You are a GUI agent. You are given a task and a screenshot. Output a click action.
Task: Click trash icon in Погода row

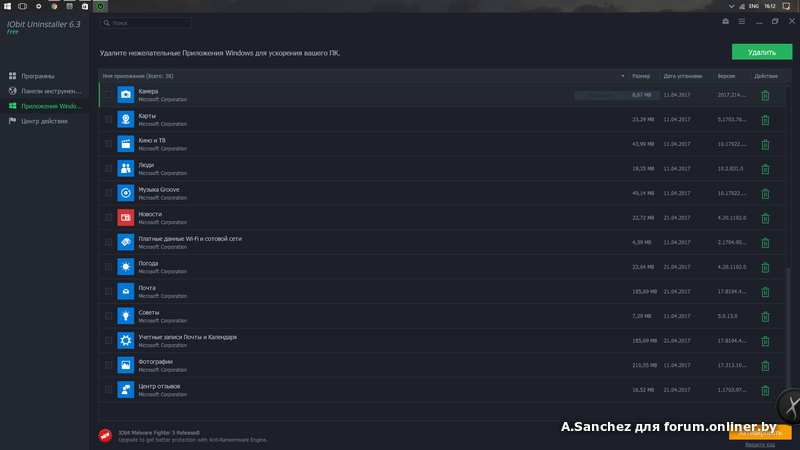(x=765, y=267)
